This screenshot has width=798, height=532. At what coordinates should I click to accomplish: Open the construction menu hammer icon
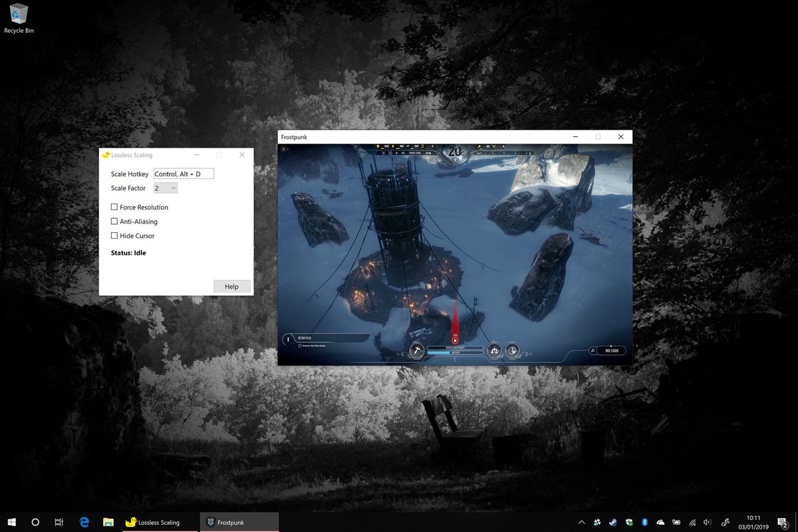pyautogui.click(x=416, y=349)
